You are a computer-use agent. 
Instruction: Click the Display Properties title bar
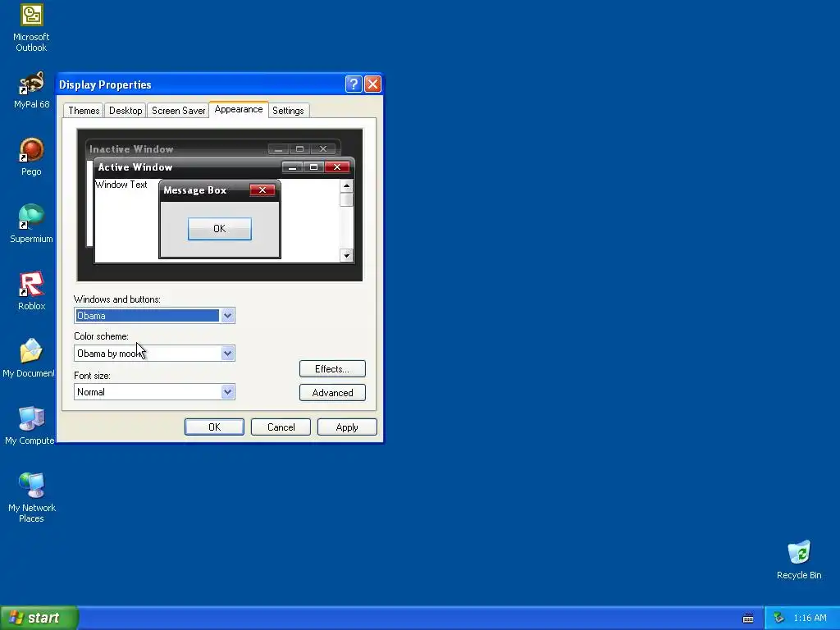point(220,84)
